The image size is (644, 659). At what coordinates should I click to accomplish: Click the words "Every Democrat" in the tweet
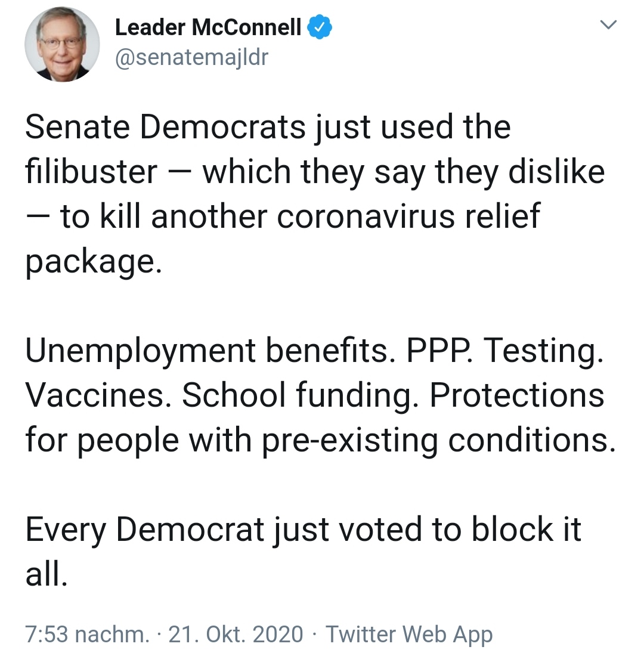click(x=144, y=530)
